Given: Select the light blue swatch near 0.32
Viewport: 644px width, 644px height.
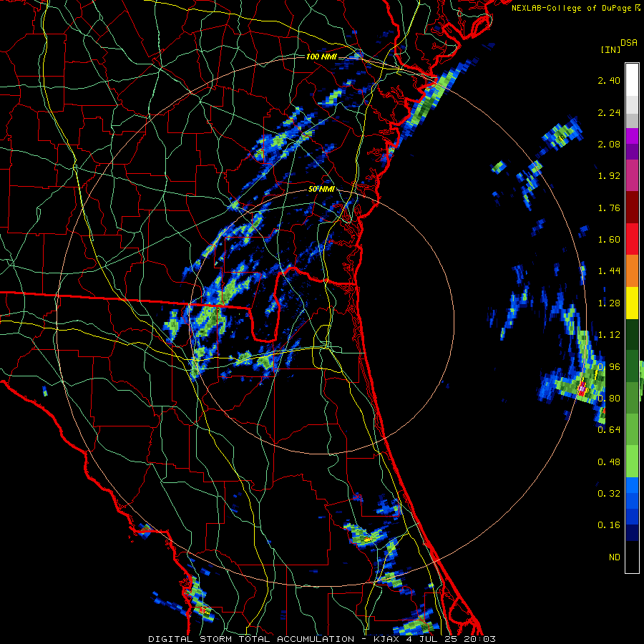Looking at the screenshot, I should (632, 485).
